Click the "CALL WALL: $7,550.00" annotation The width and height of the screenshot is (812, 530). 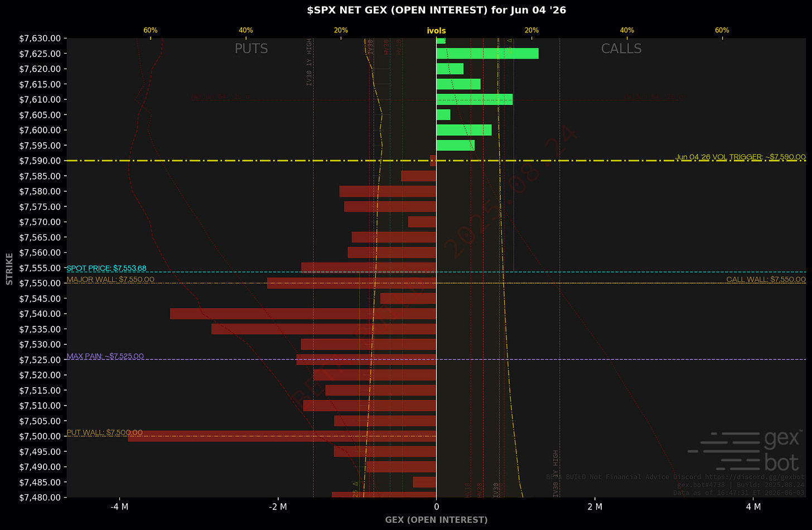pos(766,280)
